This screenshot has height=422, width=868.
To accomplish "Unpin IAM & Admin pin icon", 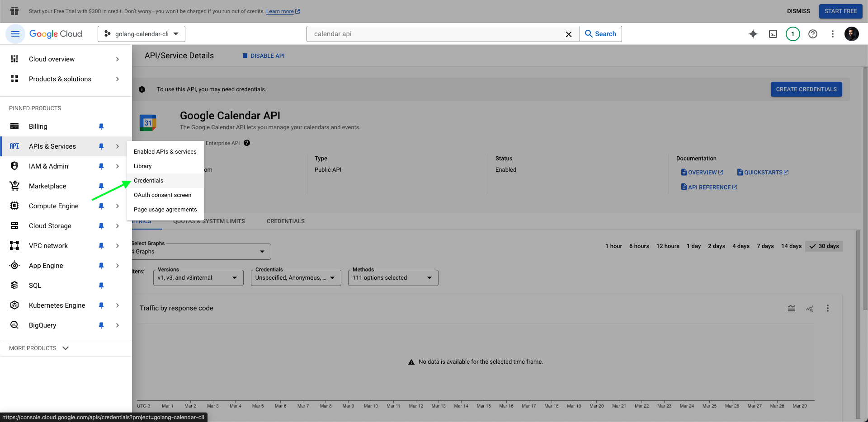I will coord(101,166).
